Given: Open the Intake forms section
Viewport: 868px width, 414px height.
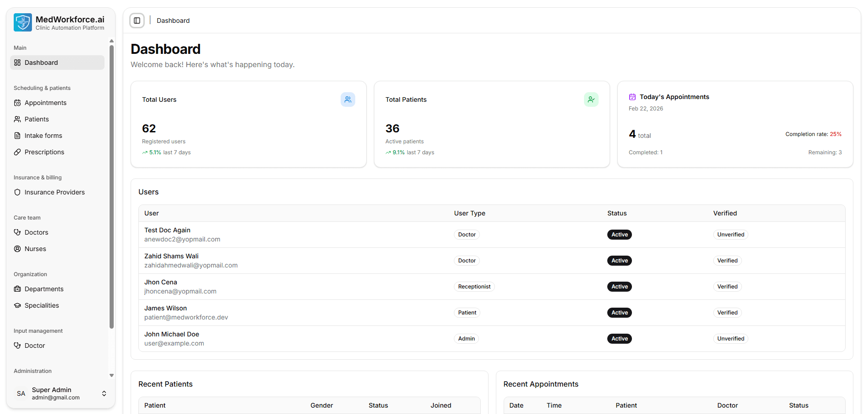Looking at the screenshot, I should (x=43, y=135).
